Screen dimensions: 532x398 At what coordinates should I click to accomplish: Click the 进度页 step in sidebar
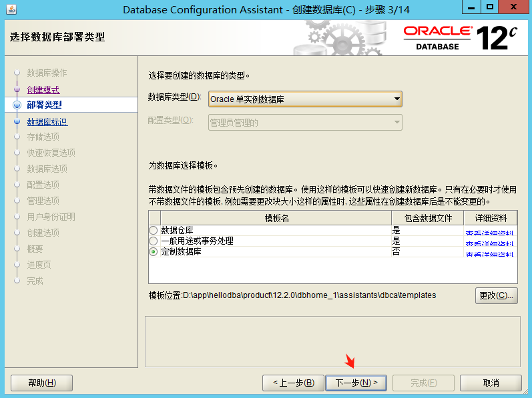tap(39, 265)
